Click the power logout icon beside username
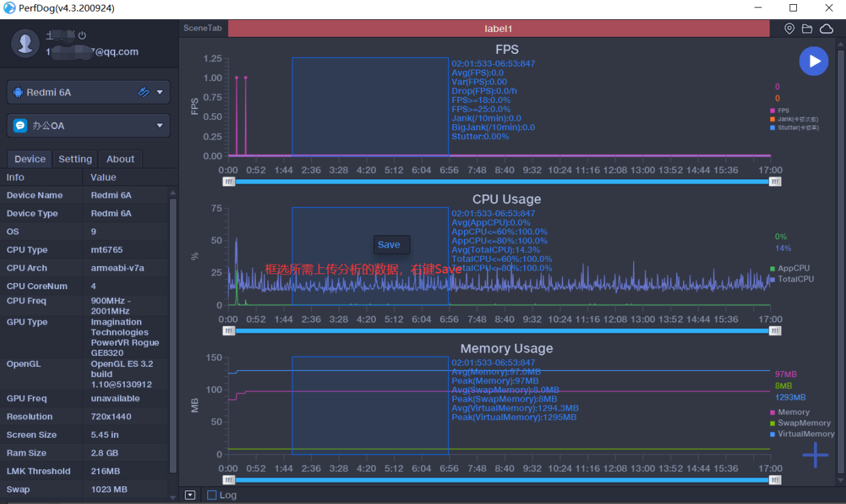Screen dimensions: 846x504 (x=82, y=35)
